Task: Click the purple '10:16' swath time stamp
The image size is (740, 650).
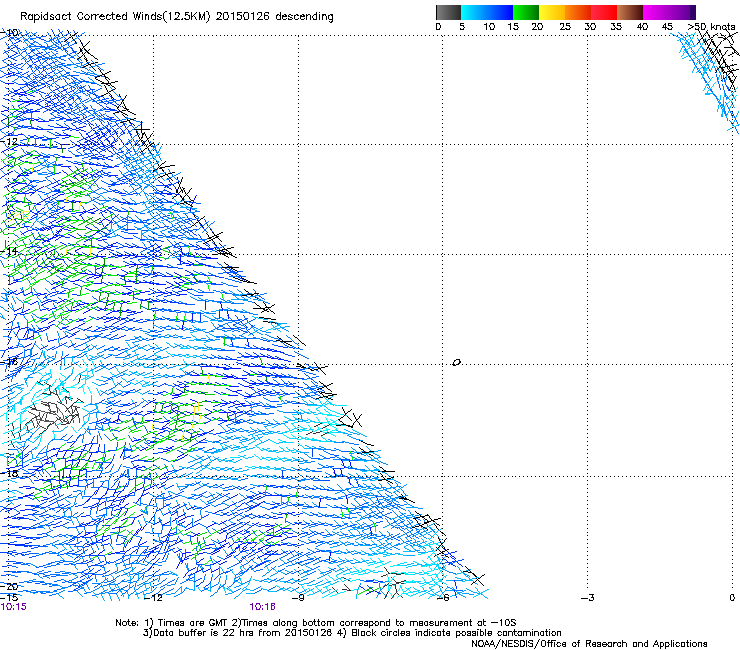Action: [262, 607]
